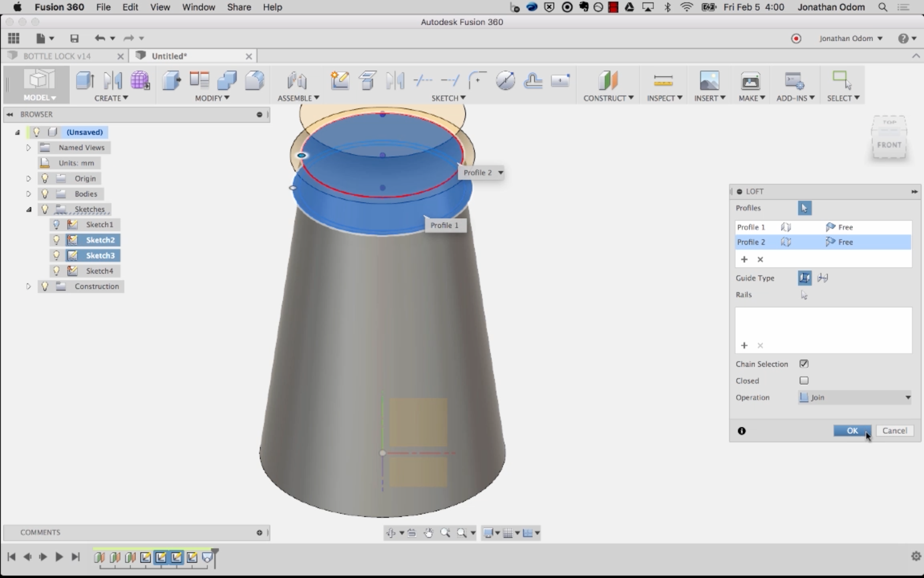The width and height of the screenshot is (924, 578).
Task: Select the Create Sketch tool icon
Action: [x=340, y=80]
